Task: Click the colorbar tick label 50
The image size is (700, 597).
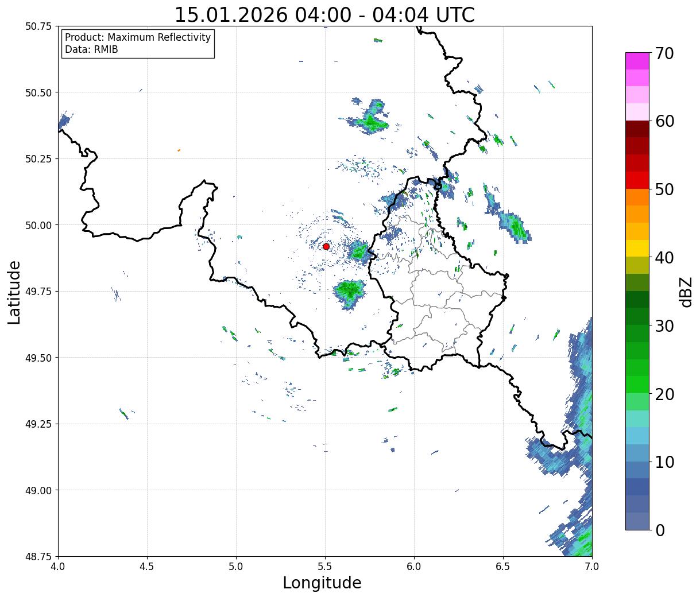Action: click(664, 189)
